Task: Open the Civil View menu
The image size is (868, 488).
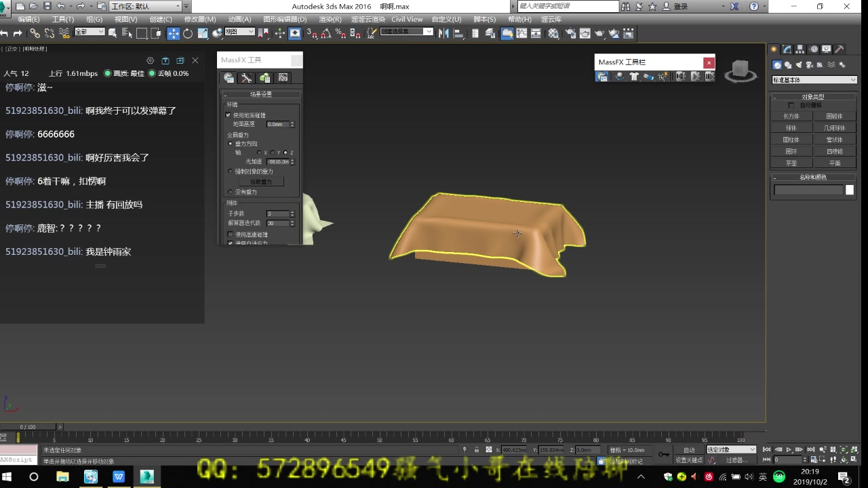Action: pyautogui.click(x=407, y=19)
